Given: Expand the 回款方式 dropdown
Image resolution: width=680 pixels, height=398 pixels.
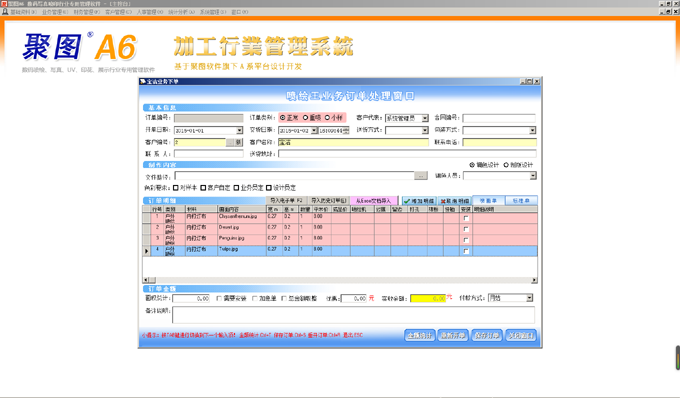Looking at the screenshot, I should [x=533, y=130].
